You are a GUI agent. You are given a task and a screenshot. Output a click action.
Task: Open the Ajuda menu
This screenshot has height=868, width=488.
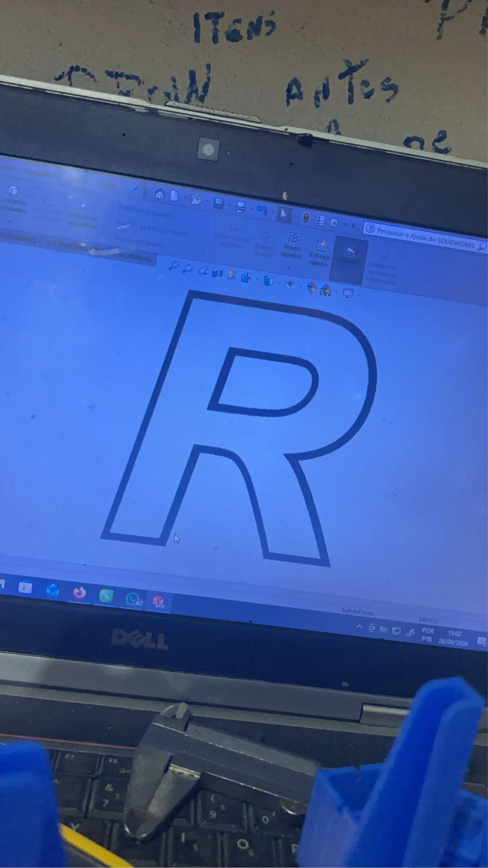(x=107, y=185)
